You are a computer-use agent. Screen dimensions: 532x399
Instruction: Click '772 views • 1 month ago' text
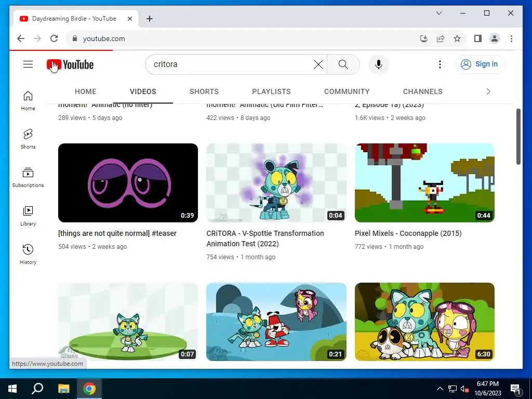(x=389, y=247)
